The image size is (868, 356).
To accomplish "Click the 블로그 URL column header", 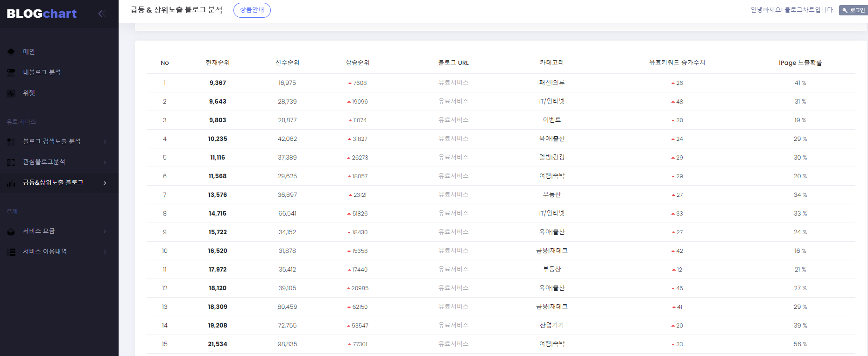I will pos(453,63).
